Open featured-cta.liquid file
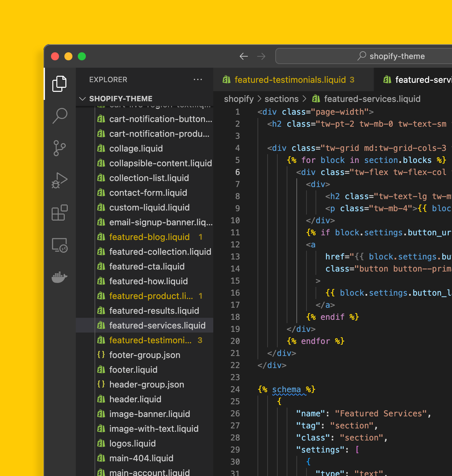The height and width of the screenshot is (476, 452). pos(145,266)
